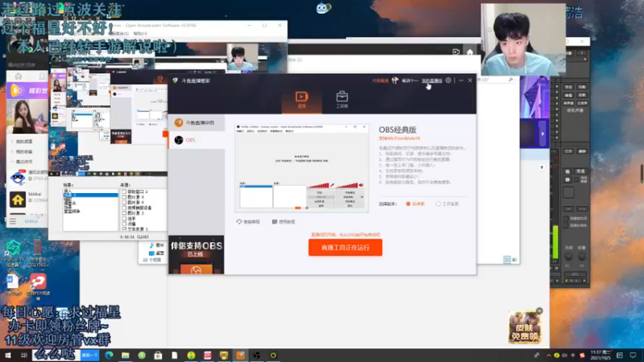Open the 使用教程 link below the preview

pyautogui.click(x=283, y=222)
